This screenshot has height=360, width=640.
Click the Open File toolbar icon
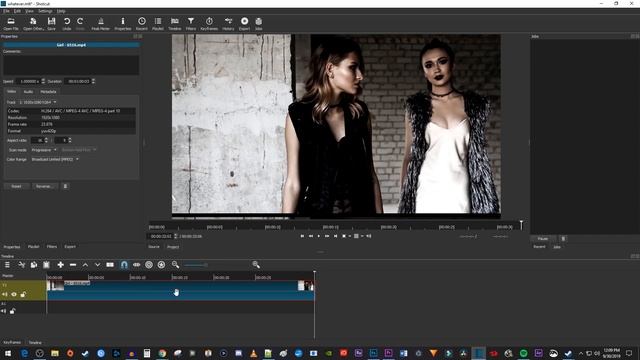click(x=11, y=24)
